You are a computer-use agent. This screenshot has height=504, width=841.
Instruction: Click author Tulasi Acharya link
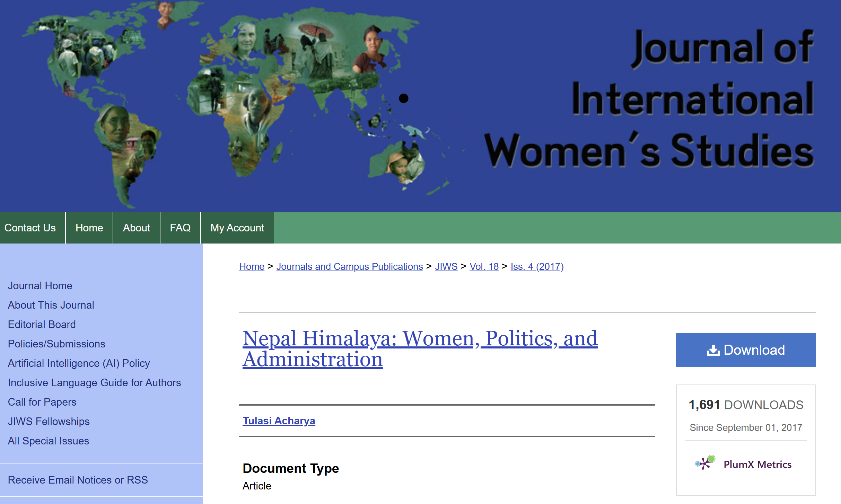tap(279, 421)
